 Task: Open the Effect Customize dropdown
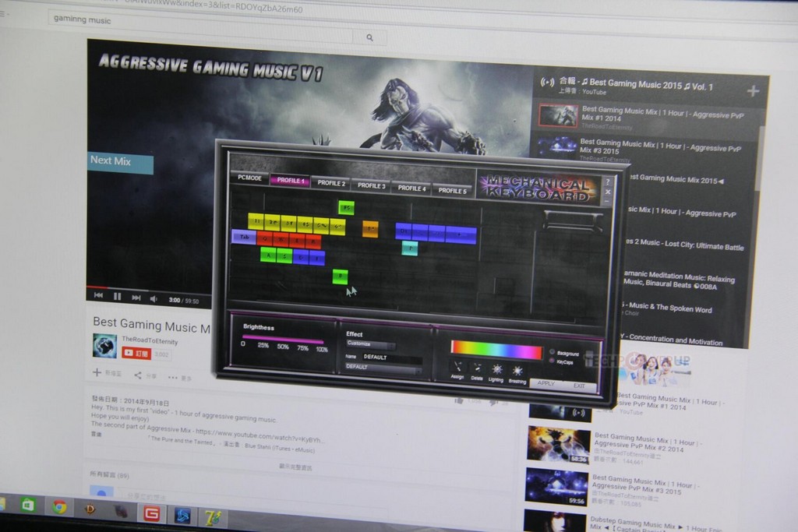tap(370, 344)
